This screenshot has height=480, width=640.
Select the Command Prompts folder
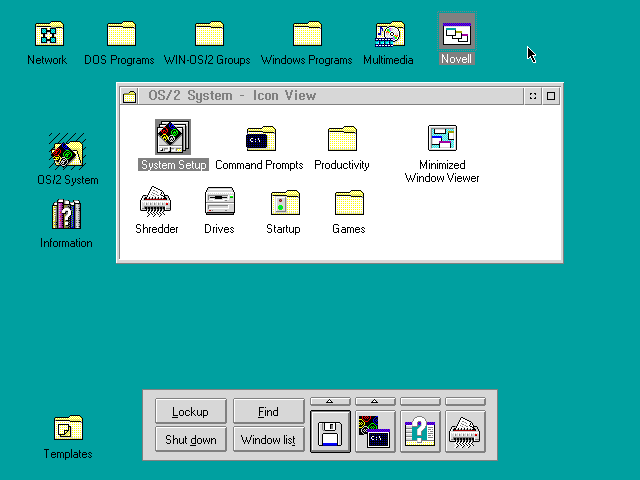(261, 139)
